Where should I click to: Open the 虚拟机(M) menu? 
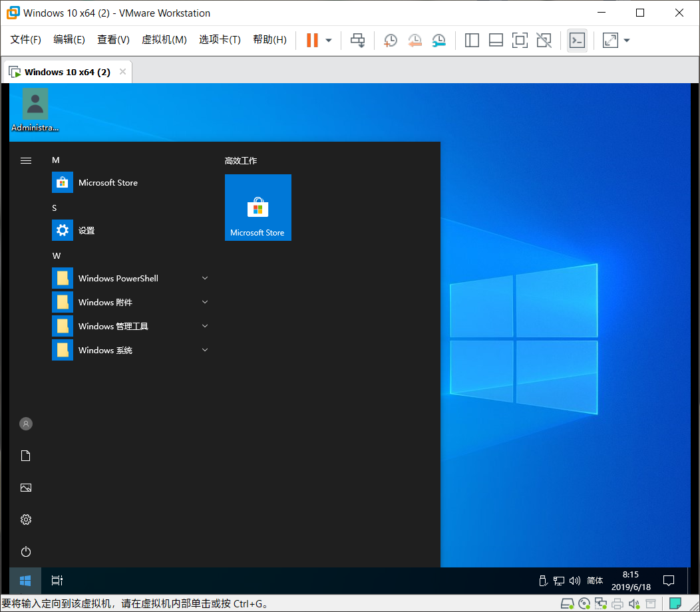pos(164,40)
